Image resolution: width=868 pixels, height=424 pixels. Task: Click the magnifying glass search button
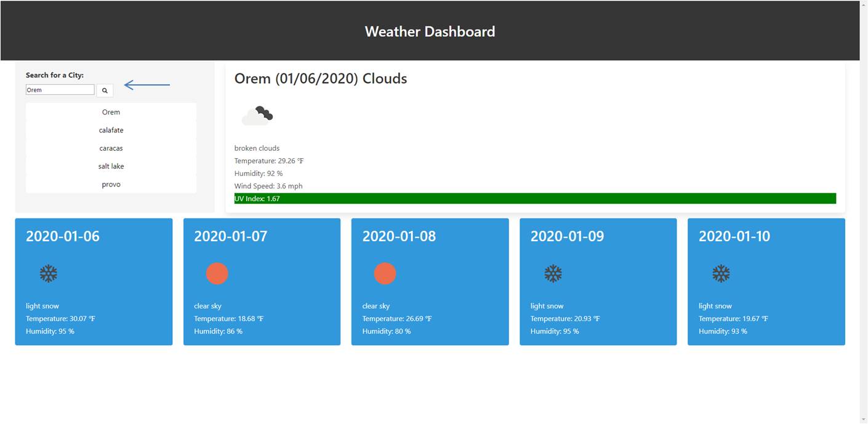coord(105,90)
